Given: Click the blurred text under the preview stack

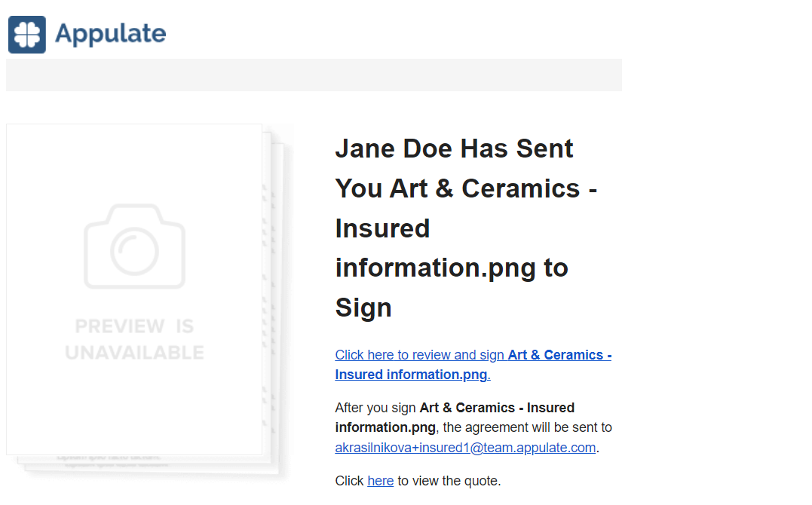Looking at the screenshot, I should (x=113, y=461).
